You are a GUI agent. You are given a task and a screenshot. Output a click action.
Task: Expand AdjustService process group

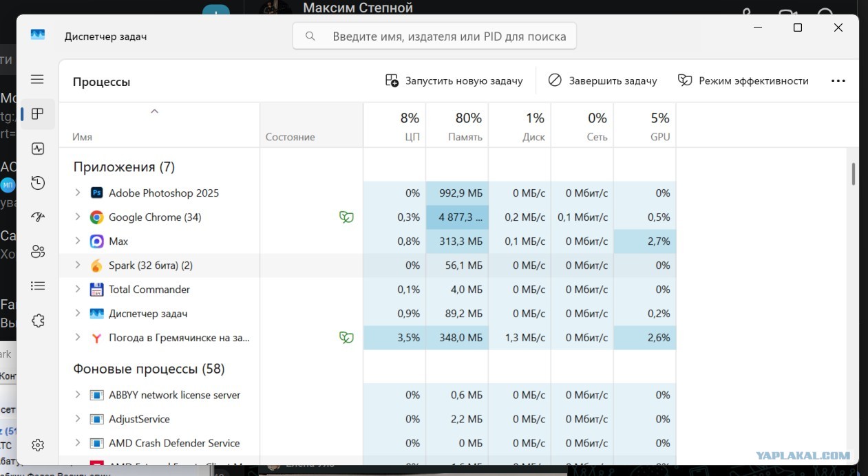point(78,419)
